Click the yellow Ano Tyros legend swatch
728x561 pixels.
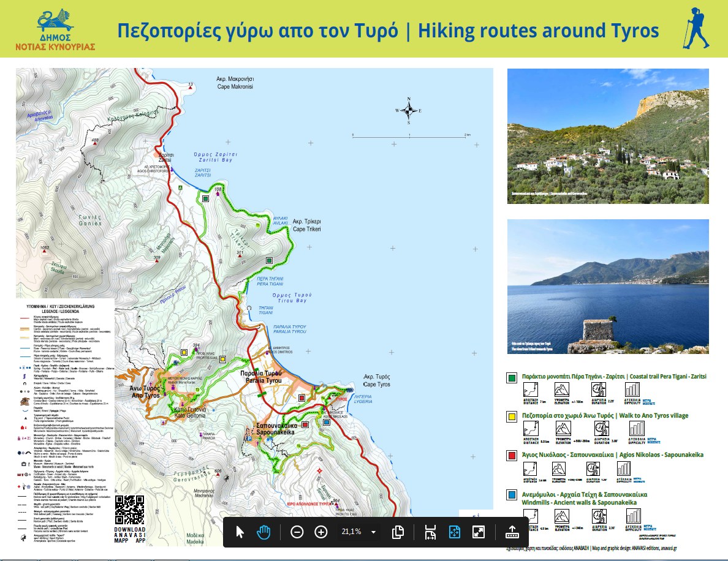[512, 416]
